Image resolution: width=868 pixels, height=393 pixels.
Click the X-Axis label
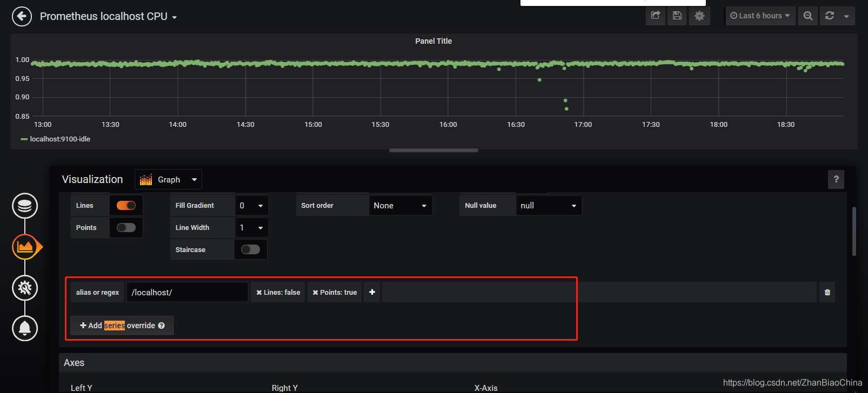486,388
